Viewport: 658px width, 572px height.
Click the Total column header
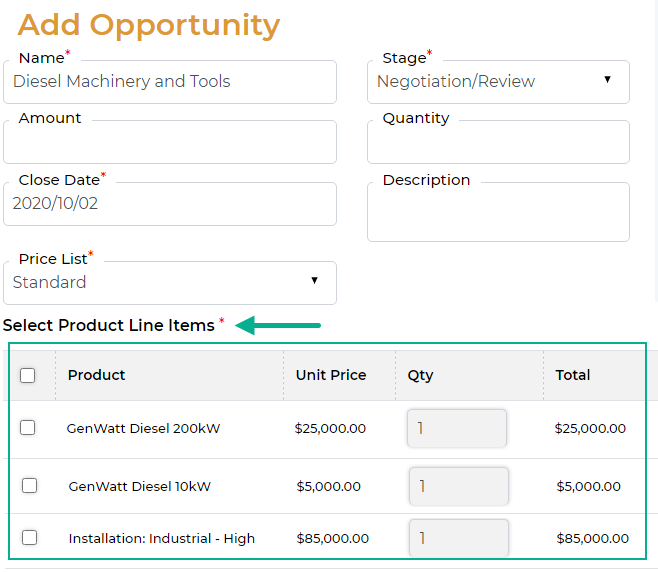click(573, 375)
